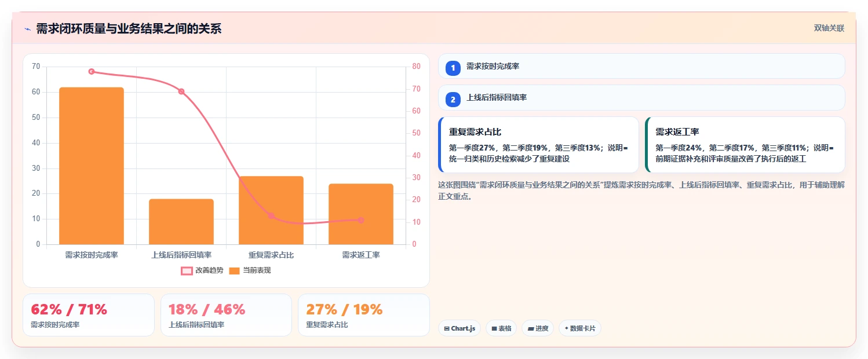Click the orange bar for 重复需求占比
The width and height of the screenshot is (868, 359).
point(271,210)
